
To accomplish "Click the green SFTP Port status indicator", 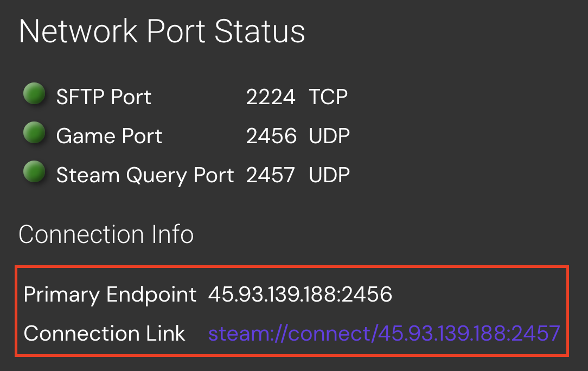I will click(34, 93).
